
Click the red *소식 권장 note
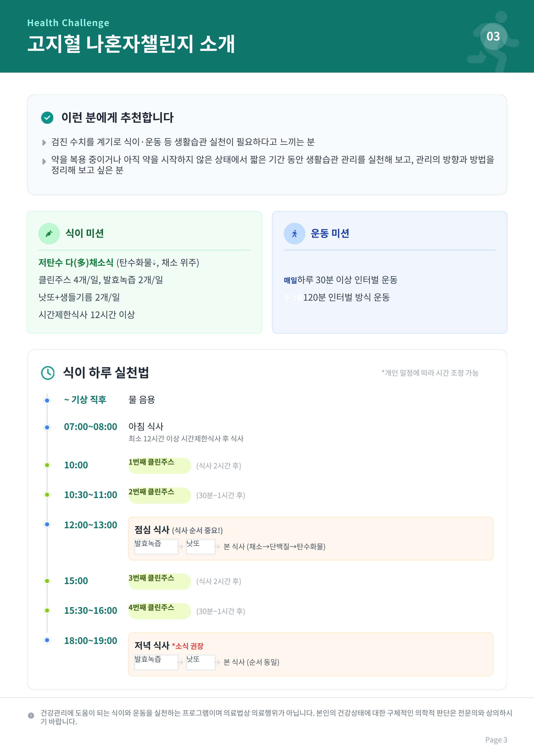(188, 646)
